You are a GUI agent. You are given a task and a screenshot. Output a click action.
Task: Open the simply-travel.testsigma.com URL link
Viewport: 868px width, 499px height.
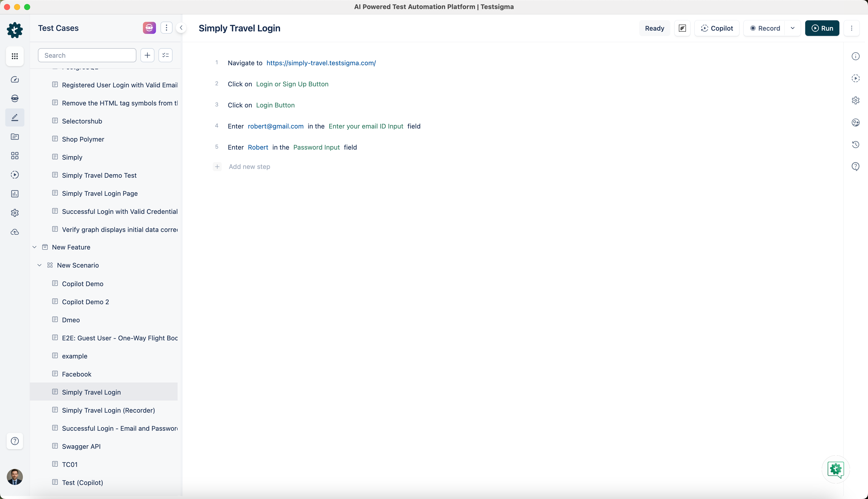point(321,63)
